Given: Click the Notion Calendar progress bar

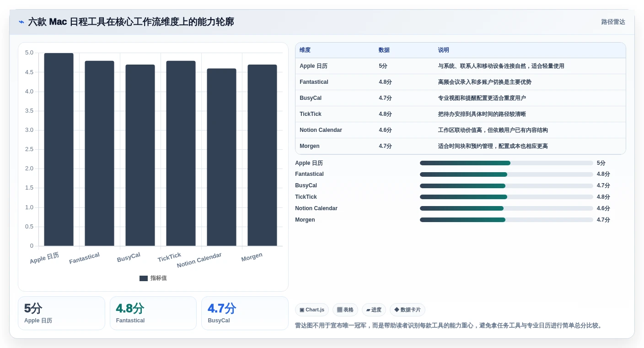Looking at the screenshot, I should 506,208.
